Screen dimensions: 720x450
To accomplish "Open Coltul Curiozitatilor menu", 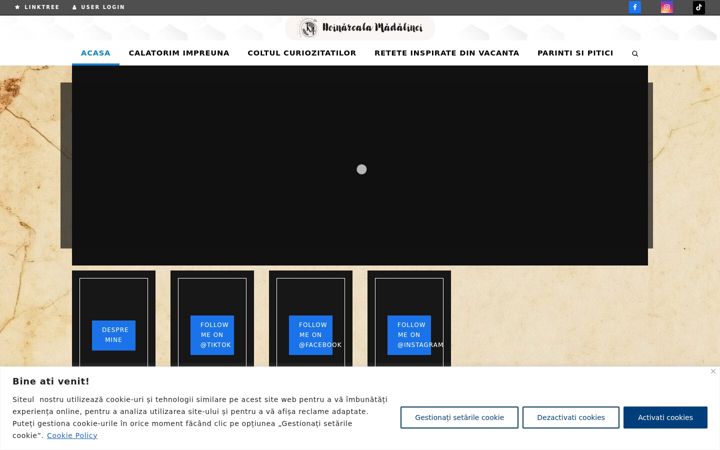I will [302, 53].
